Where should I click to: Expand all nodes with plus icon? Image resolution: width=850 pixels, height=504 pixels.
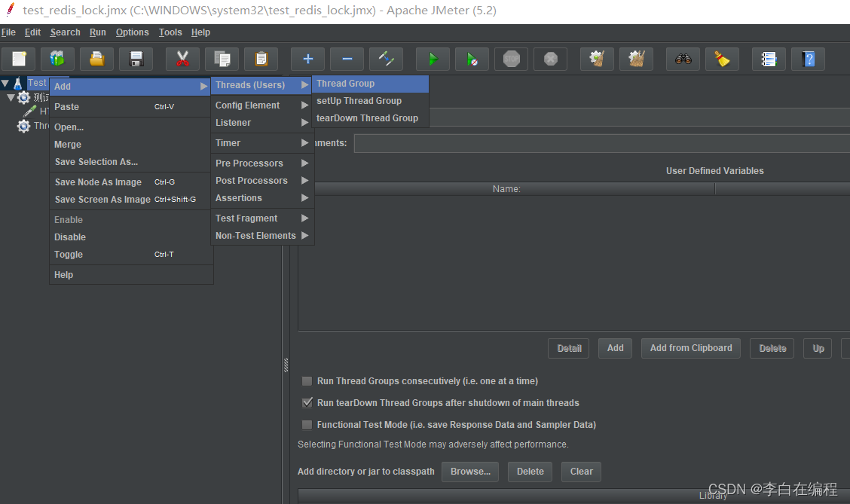308,59
